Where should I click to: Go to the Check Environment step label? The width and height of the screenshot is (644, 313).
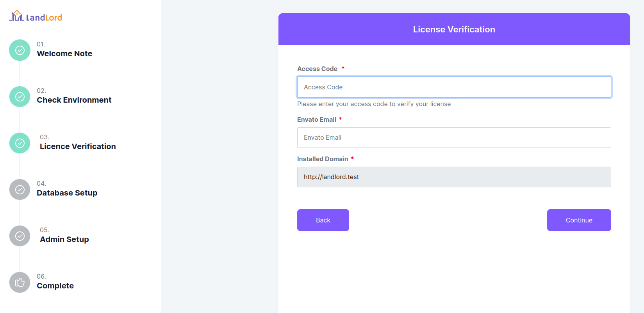coord(74,100)
